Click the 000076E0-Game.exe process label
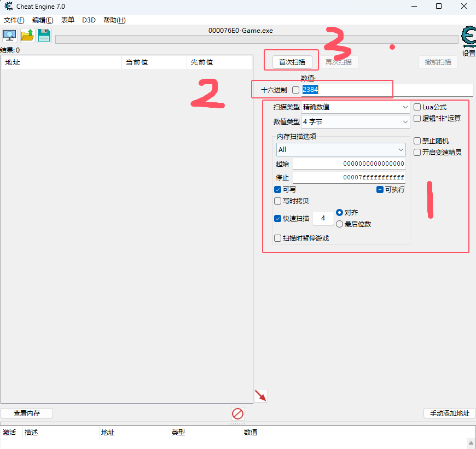 241,30
